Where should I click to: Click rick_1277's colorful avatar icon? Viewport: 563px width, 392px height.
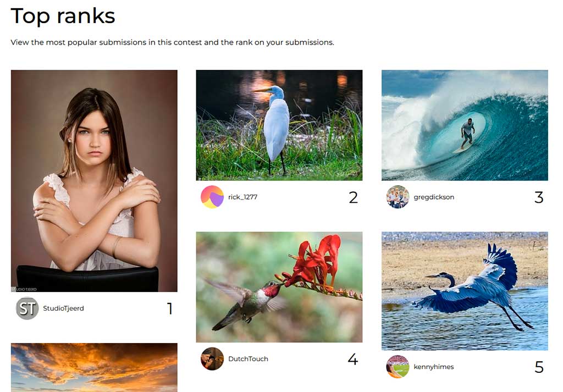coord(212,197)
